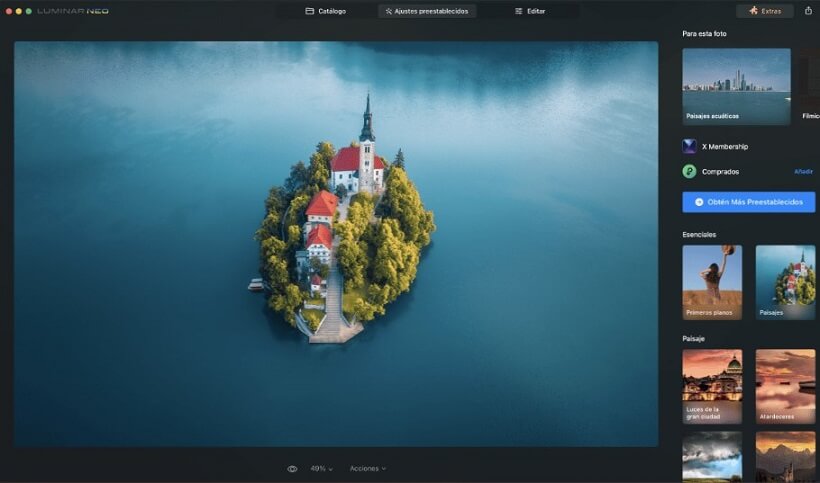Click the island photo in the main canvas
The height and width of the screenshot is (483, 820).
tap(336, 244)
